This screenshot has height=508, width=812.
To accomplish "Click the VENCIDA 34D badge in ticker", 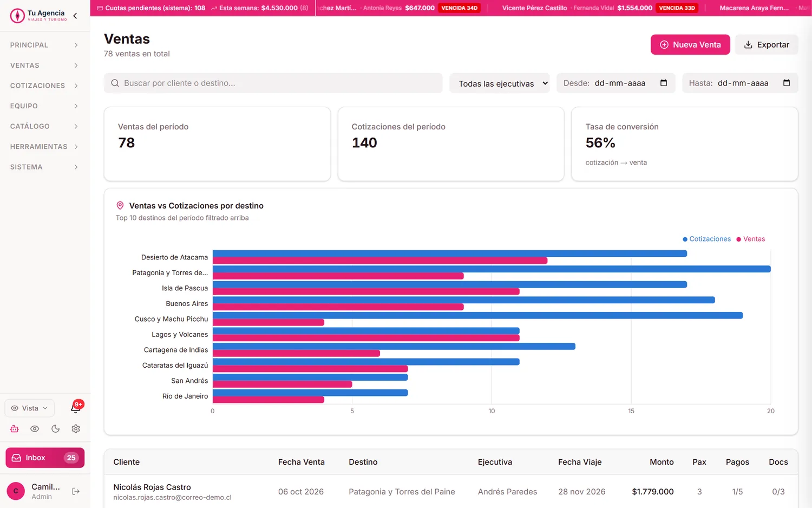I will (460, 8).
